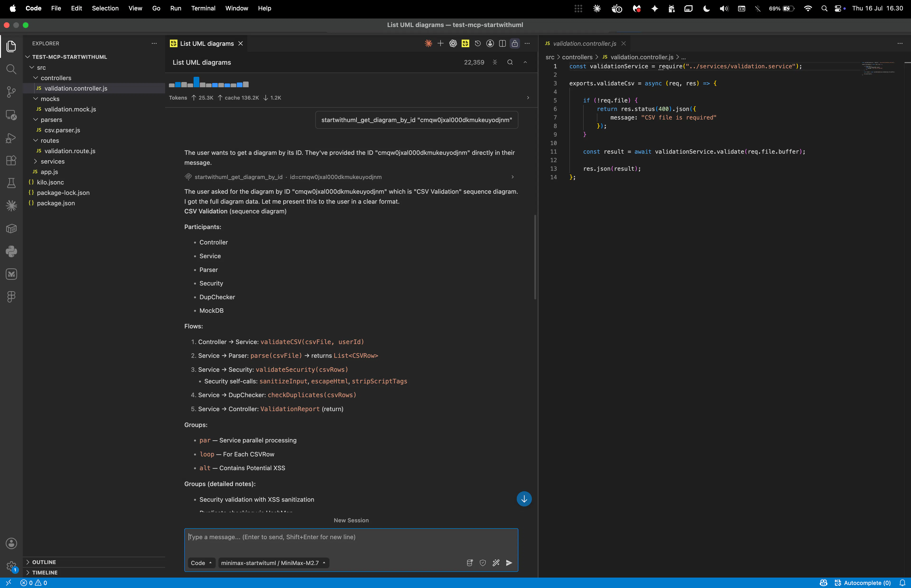Open profile icon in chat toolbar
The height and width of the screenshot is (588, 911).
pyautogui.click(x=490, y=44)
